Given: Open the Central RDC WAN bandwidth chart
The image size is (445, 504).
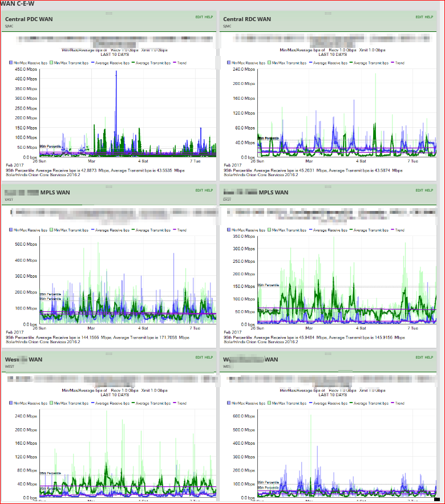Looking at the screenshot, I should click(x=347, y=113).
